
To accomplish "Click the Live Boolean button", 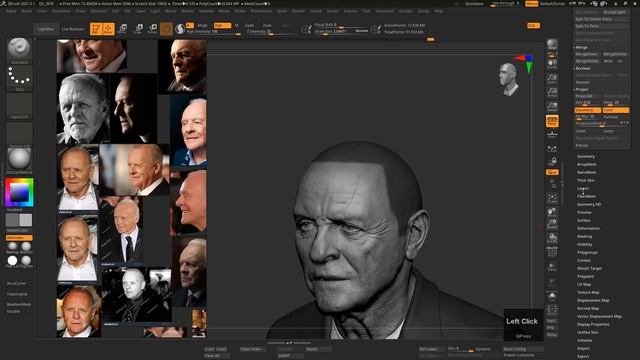I will (72, 29).
